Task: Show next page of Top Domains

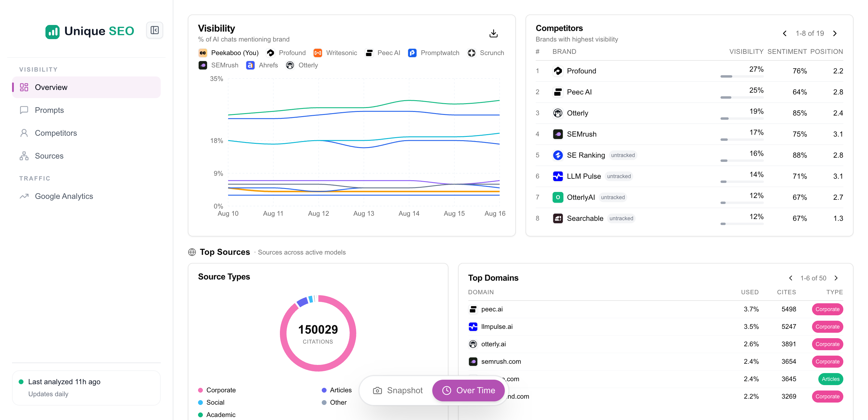Action: coord(836,278)
